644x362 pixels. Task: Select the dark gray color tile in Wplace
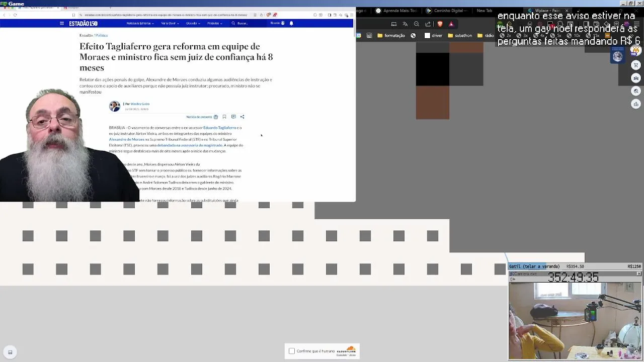click(x=466, y=69)
